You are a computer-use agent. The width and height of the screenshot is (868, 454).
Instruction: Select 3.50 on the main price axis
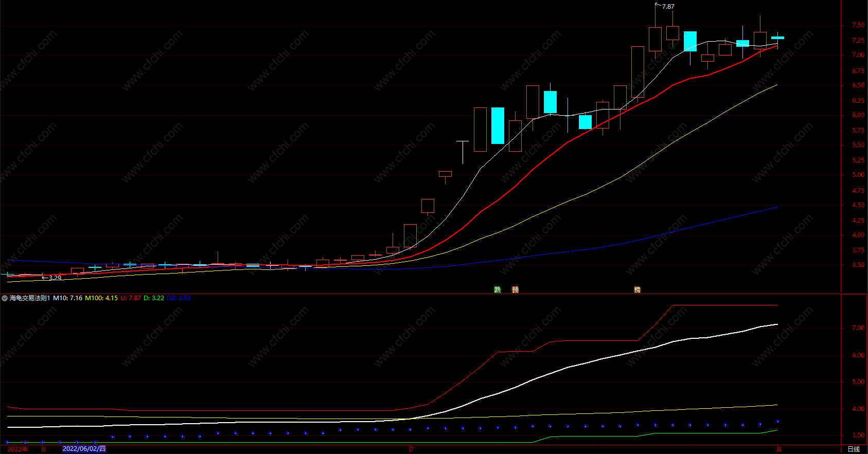click(858, 265)
